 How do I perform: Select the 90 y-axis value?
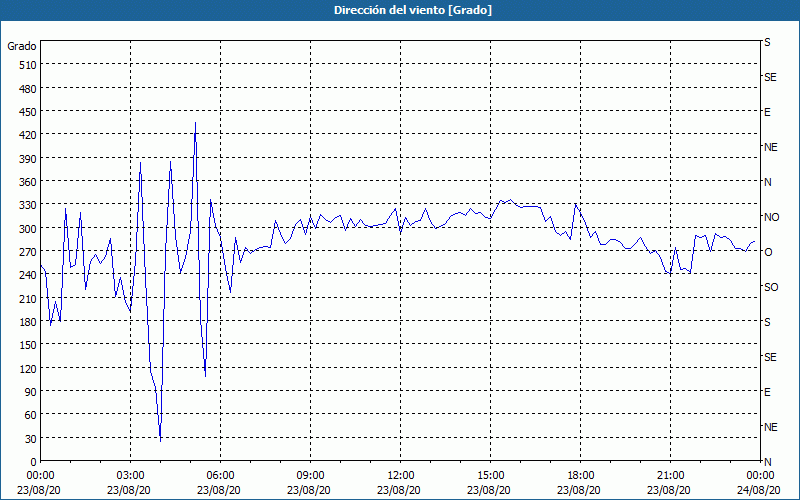coord(31,392)
